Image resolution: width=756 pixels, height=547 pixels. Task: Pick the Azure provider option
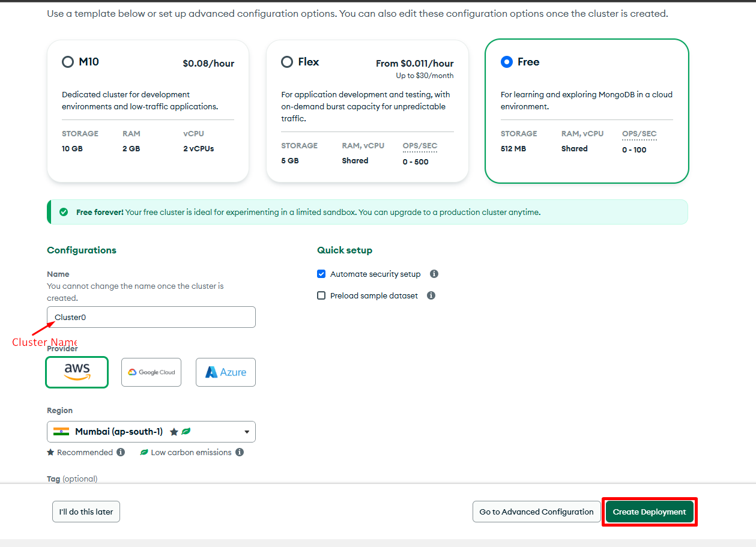226,372
